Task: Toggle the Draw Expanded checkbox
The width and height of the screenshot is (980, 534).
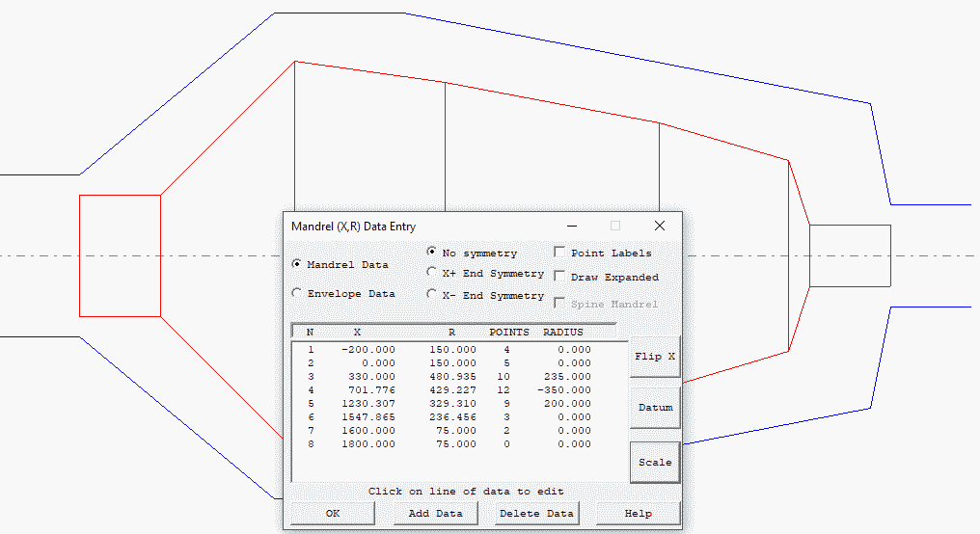Action: [560, 277]
